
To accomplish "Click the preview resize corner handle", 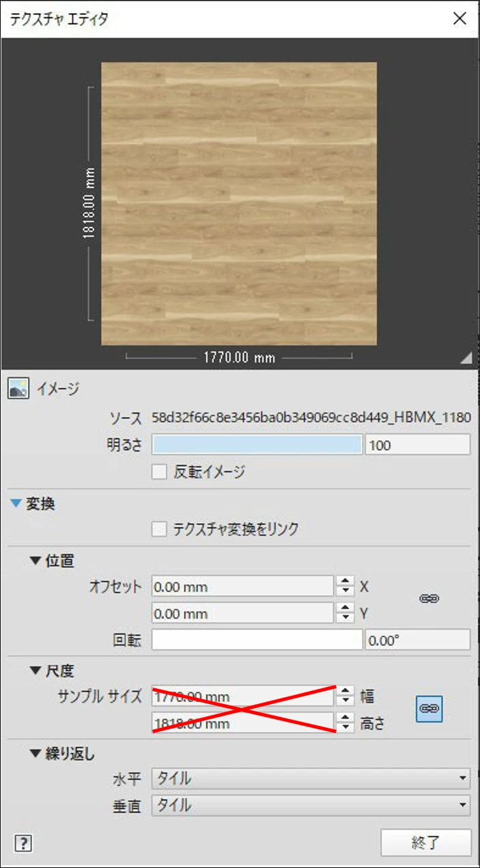I will 466,357.
